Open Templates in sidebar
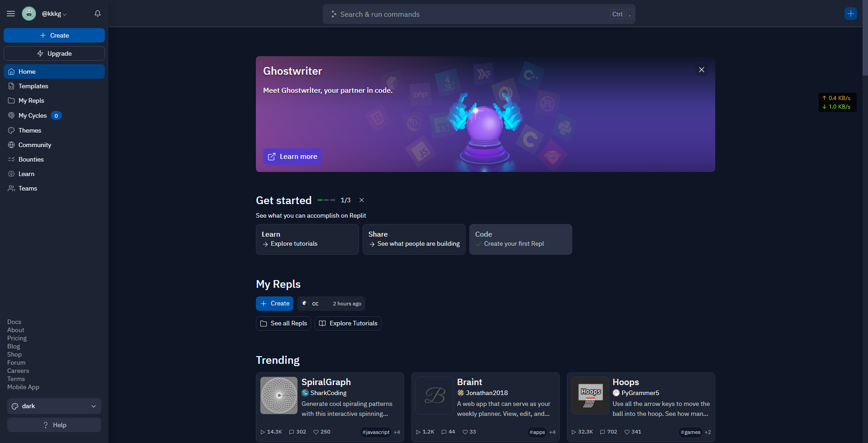 pos(54,86)
